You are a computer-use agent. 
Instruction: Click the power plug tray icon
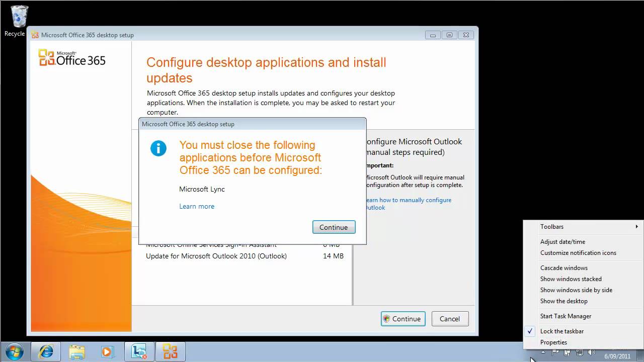click(x=567, y=352)
